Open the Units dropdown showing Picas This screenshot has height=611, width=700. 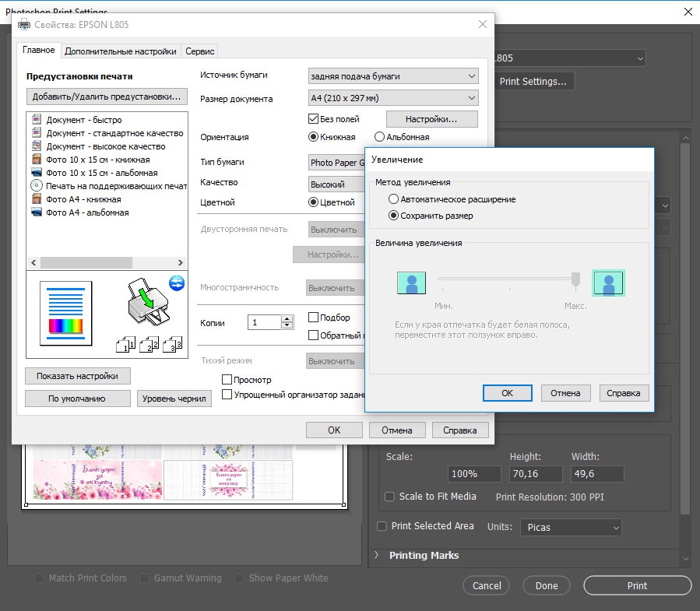tap(571, 527)
